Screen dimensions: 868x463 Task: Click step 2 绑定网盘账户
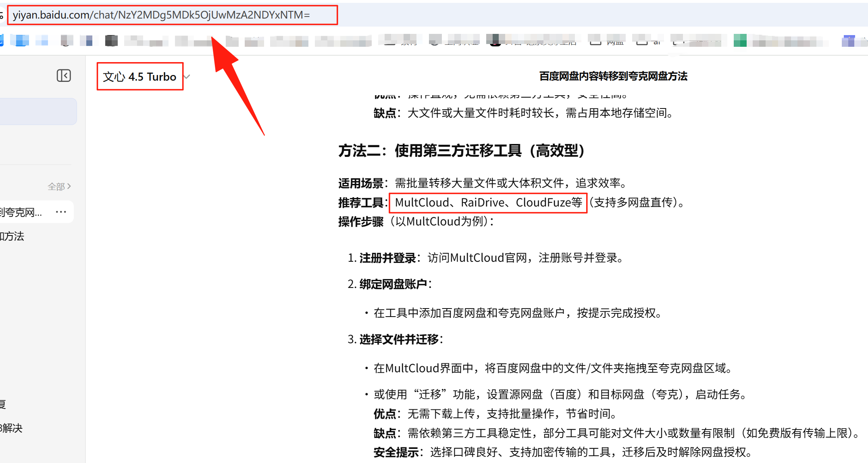pos(390,284)
